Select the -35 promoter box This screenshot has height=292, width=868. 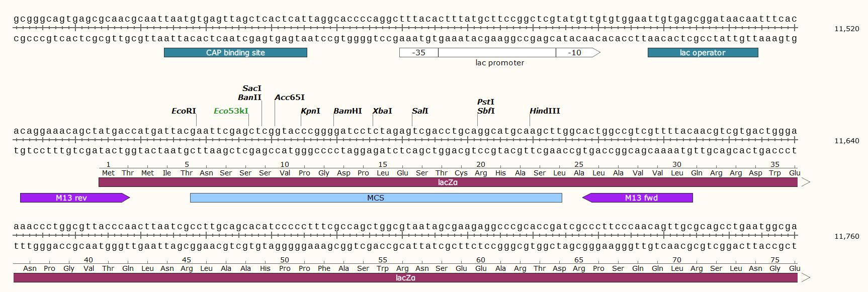click(x=418, y=53)
